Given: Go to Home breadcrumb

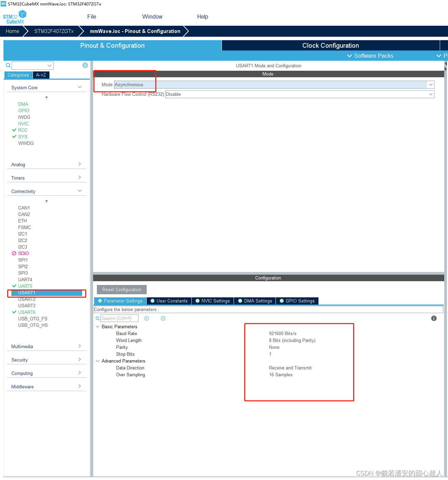Looking at the screenshot, I should (x=12, y=31).
